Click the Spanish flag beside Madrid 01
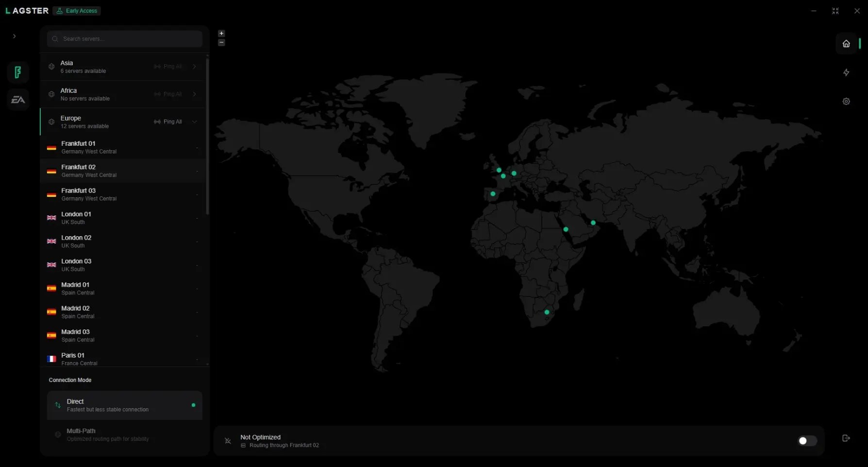The image size is (868, 467). pos(51,288)
